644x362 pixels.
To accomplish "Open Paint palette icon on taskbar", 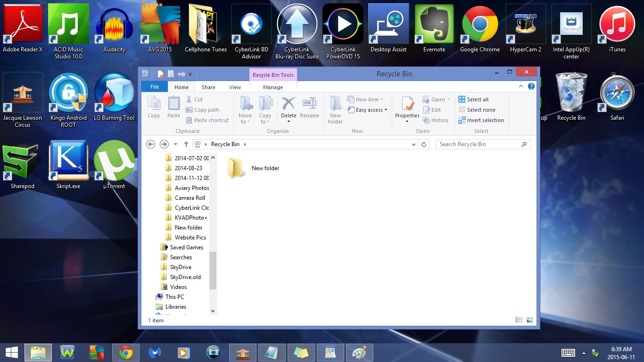I will coord(359,353).
